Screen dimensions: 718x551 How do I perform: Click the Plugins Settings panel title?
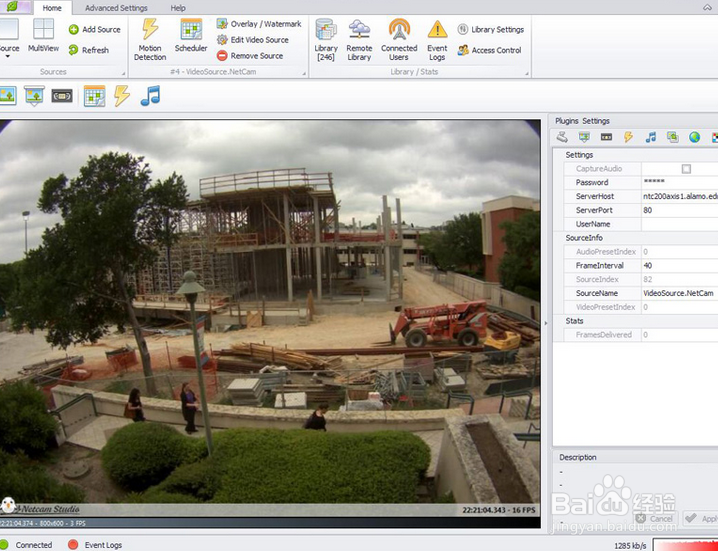(x=582, y=121)
